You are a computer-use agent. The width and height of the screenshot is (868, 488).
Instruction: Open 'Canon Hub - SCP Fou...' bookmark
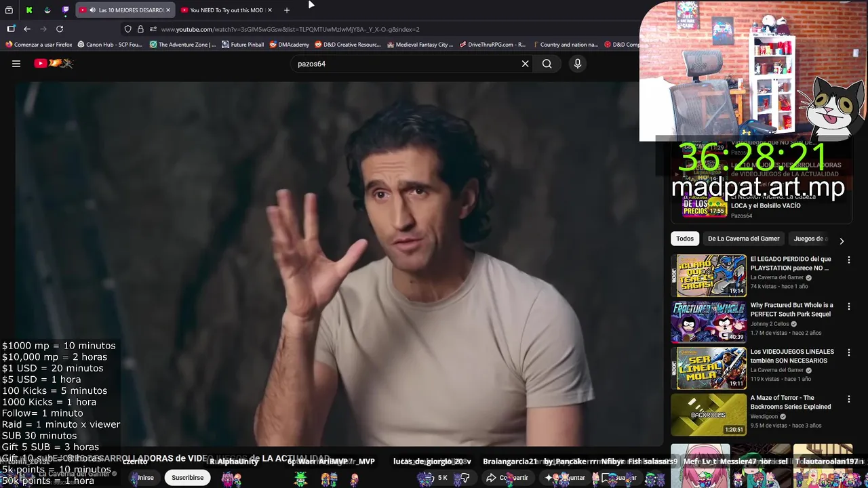click(x=110, y=45)
